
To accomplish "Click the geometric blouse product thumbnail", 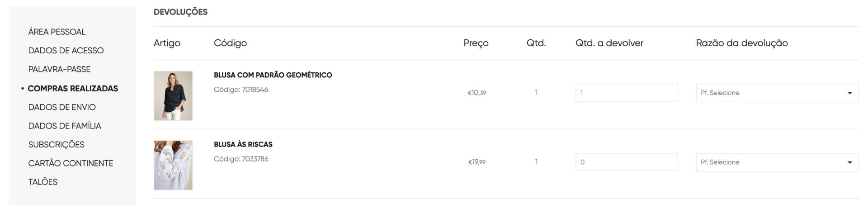I will pyautogui.click(x=173, y=96).
